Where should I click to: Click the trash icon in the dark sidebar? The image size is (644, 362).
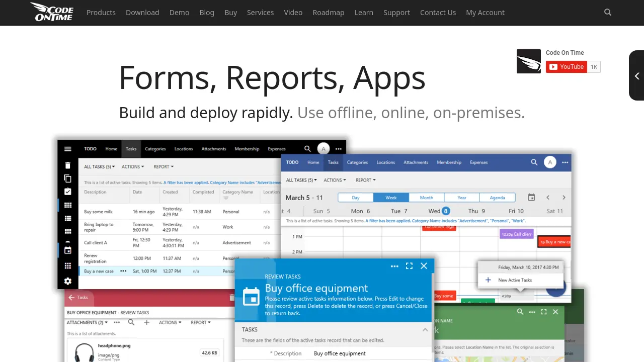[x=68, y=165]
